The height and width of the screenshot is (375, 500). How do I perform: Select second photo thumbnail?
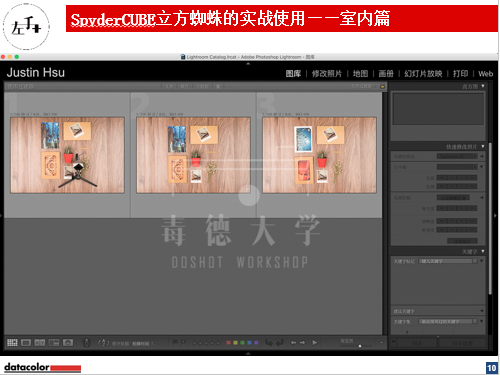pyautogui.click(x=193, y=155)
